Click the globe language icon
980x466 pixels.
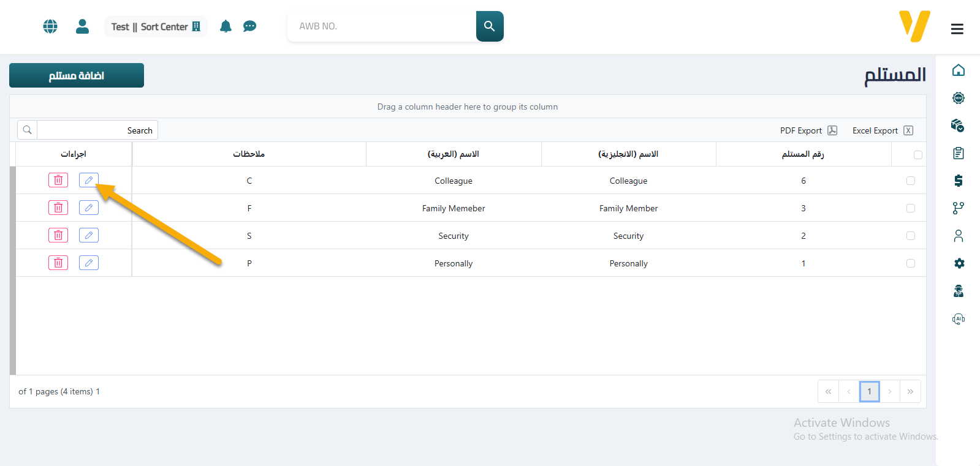point(50,26)
